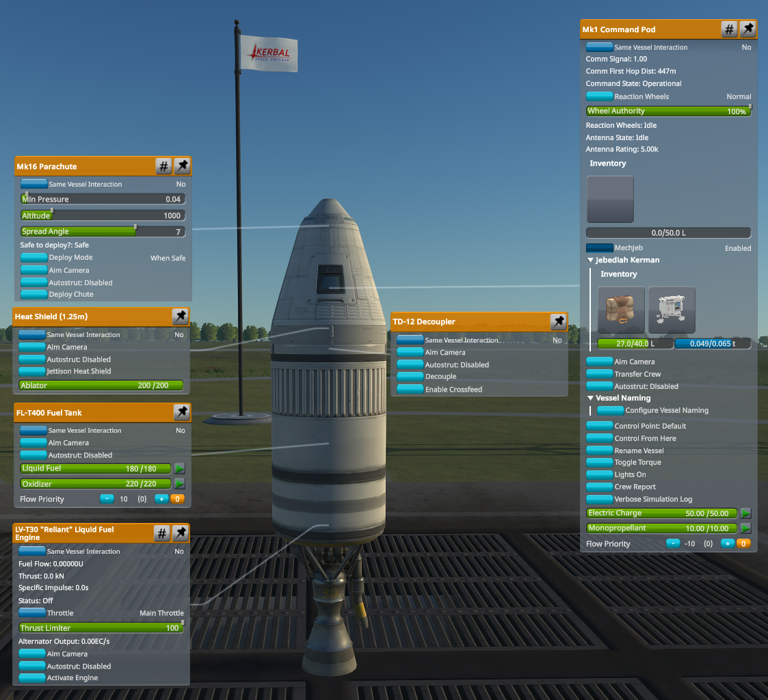Click the green arrow next to Liquid Fuel
768x700 pixels.
coord(179,468)
